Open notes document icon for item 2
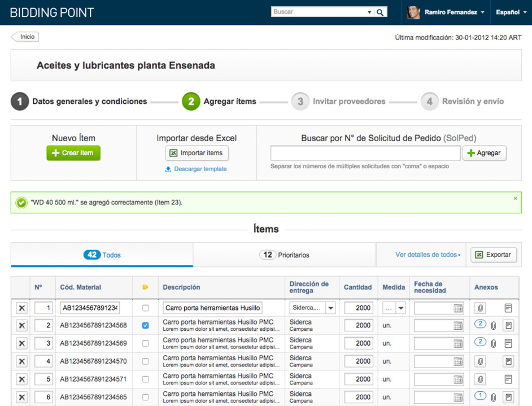 click(508, 326)
